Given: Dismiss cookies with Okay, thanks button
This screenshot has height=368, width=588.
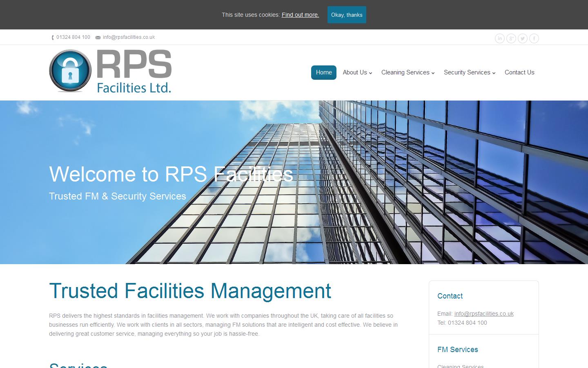Looking at the screenshot, I should pyautogui.click(x=347, y=15).
